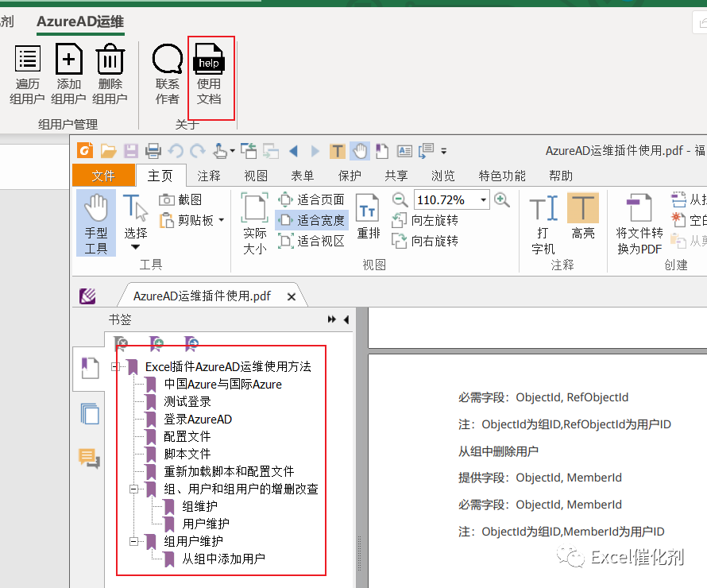
Task: Click the add new bookmark icon
Action: tap(156, 343)
